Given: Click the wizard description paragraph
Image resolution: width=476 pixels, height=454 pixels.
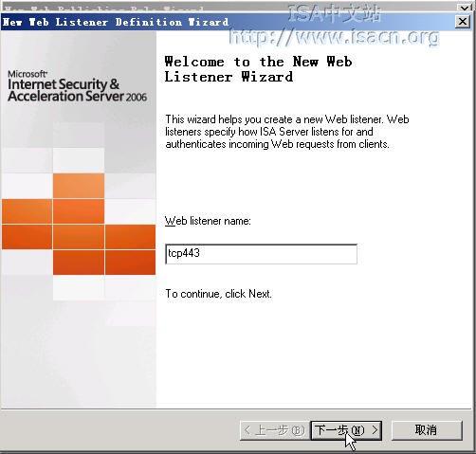Looking at the screenshot, I should pyautogui.click(x=287, y=132).
